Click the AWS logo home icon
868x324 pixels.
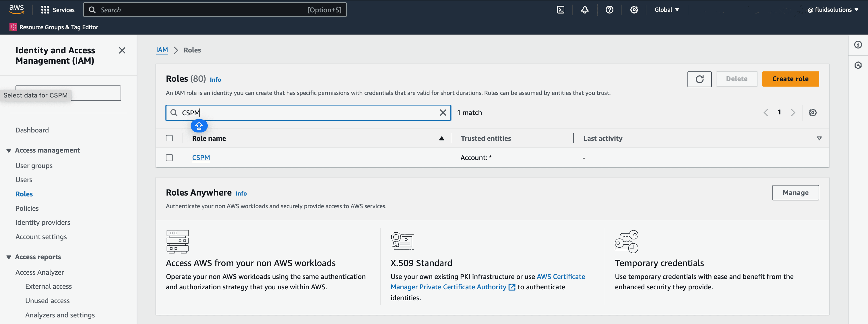(17, 9)
